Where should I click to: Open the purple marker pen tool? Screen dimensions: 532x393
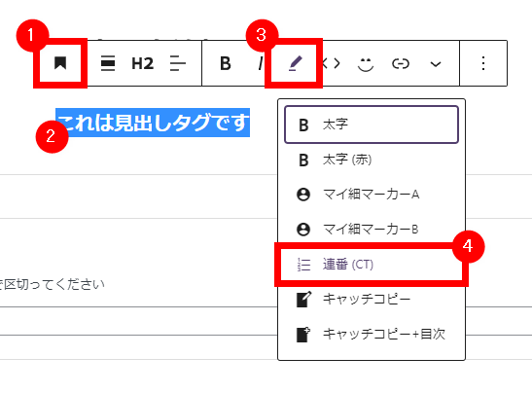tap(295, 63)
